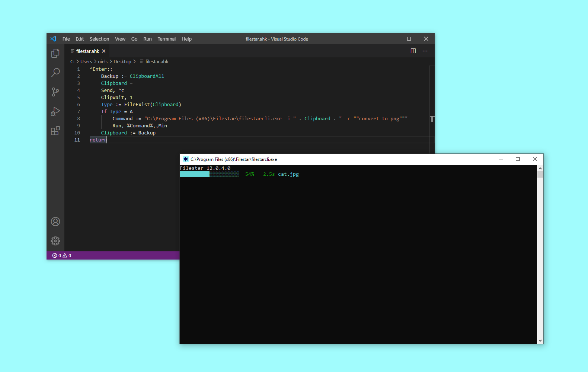Click the scroll down arrow in the console window
Viewport: 588px width, 372px height.
click(x=540, y=340)
